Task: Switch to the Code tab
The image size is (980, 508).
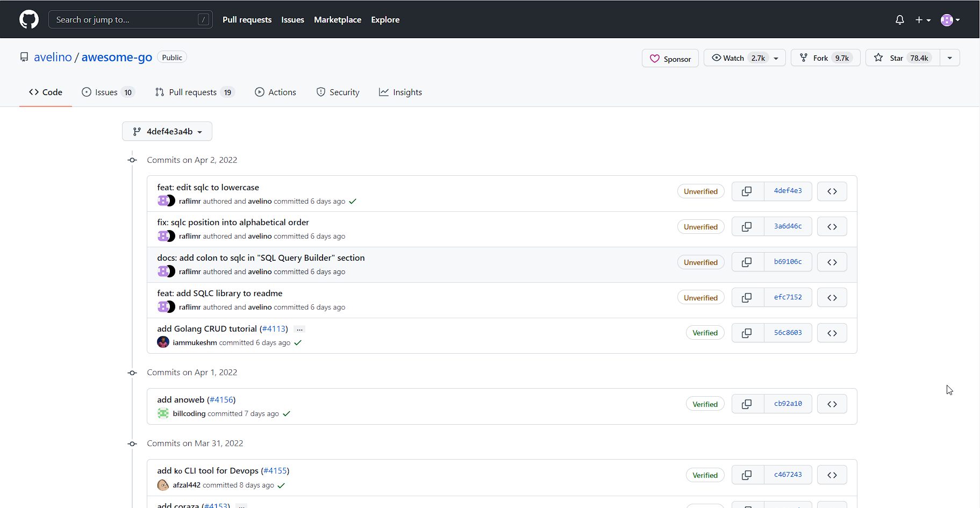Action: (46, 92)
